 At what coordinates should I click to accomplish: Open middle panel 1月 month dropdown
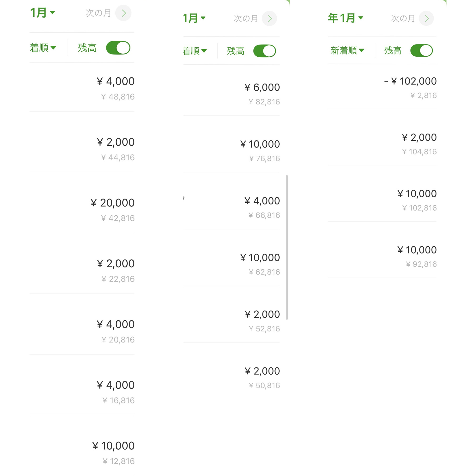pos(194,18)
